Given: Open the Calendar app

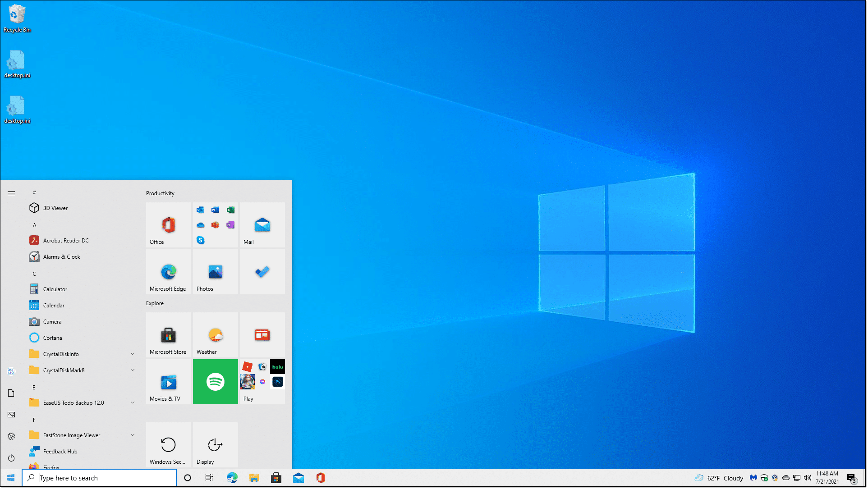Looking at the screenshot, I should point(82,306).
